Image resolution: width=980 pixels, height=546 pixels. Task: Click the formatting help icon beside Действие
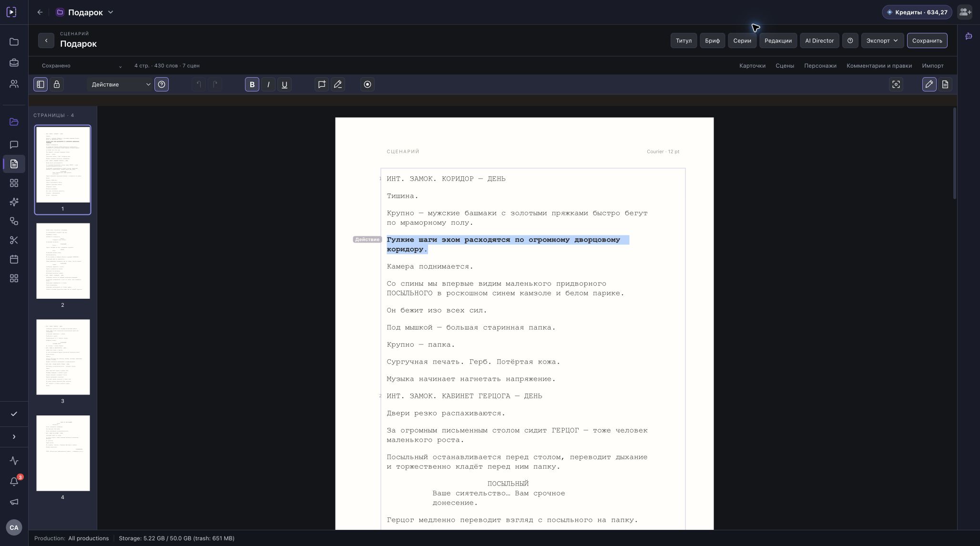[162, 84]
